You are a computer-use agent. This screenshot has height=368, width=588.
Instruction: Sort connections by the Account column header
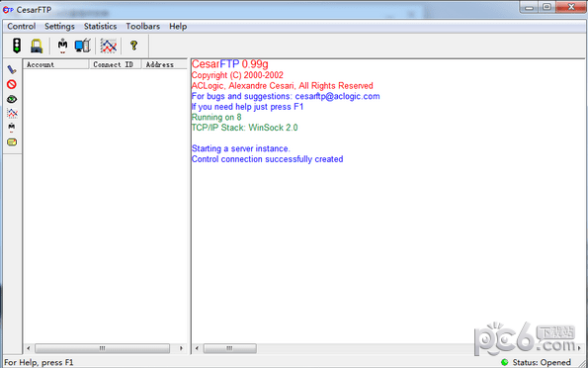(x=56, y=64)
